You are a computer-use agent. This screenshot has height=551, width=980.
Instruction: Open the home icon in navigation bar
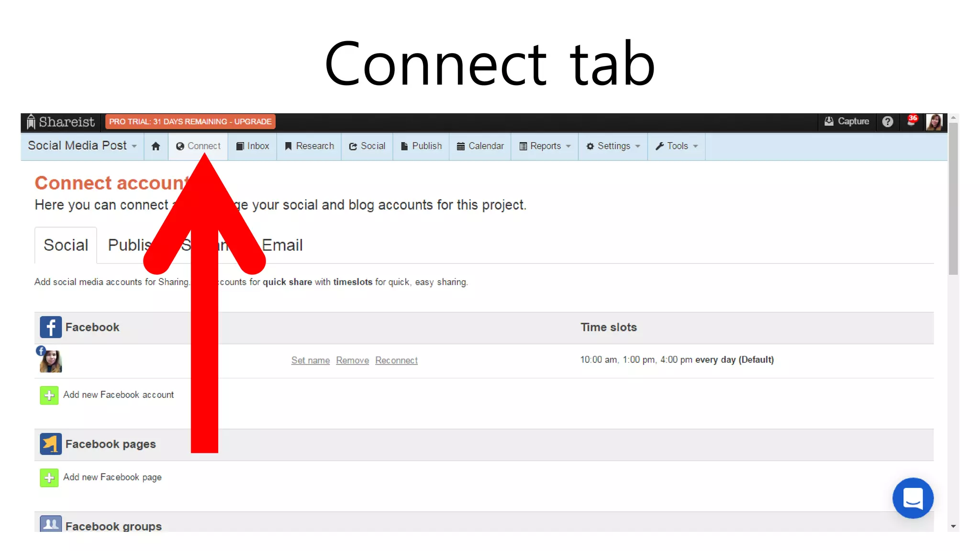point(156,146)
